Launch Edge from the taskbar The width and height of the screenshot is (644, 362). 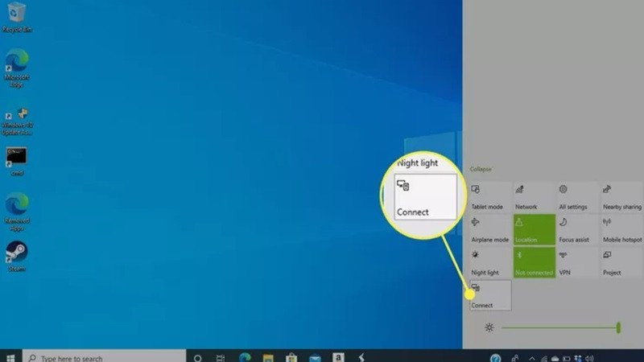pyautogui.click(x=245, y=357)
